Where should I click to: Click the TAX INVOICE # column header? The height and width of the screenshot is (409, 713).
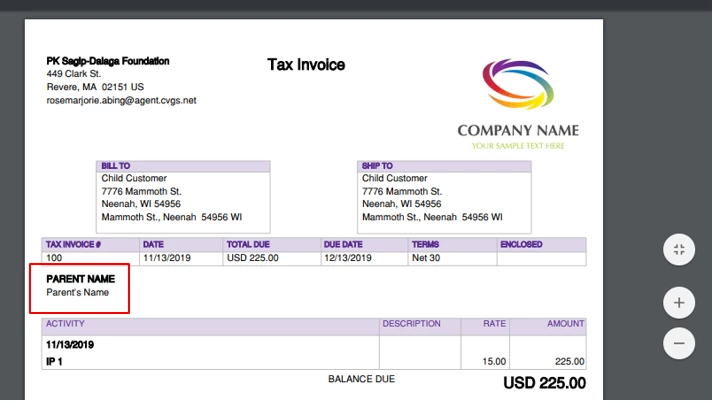[73, 244]
